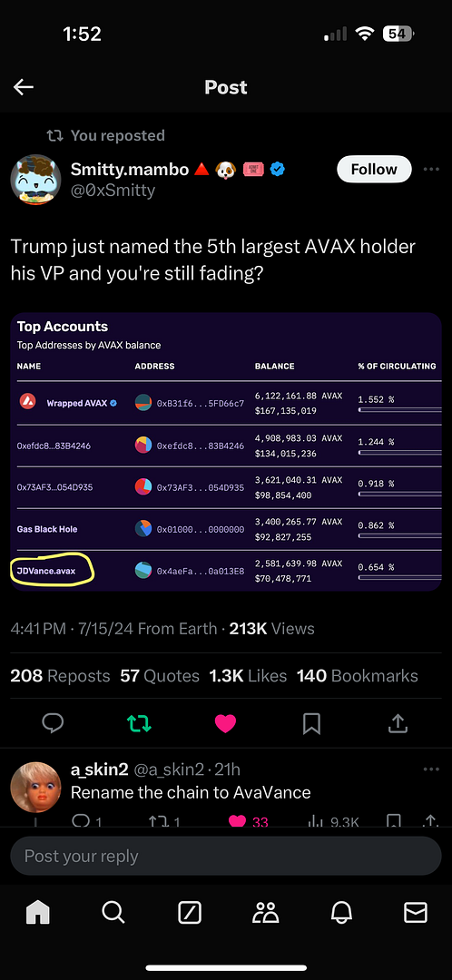Tap the reply speech bubble icon

[x=53, y=724]
